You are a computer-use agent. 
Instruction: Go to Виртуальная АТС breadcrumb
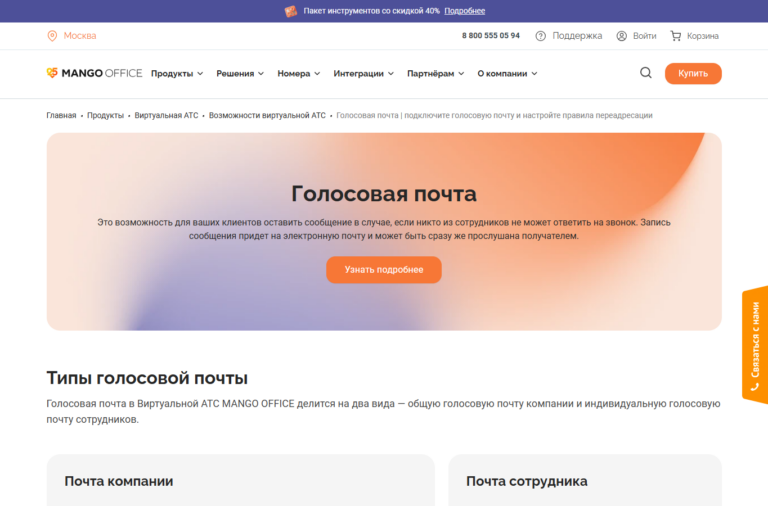point(167,116)
